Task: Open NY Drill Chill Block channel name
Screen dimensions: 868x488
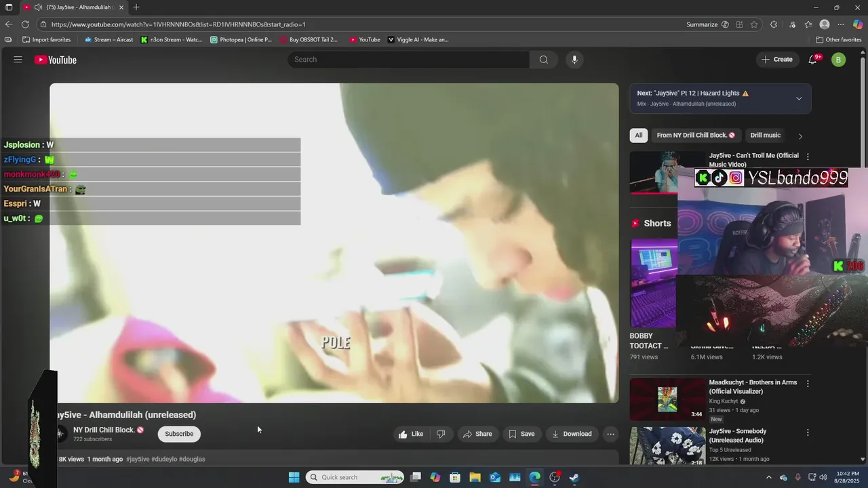Action: click(104, 430)
